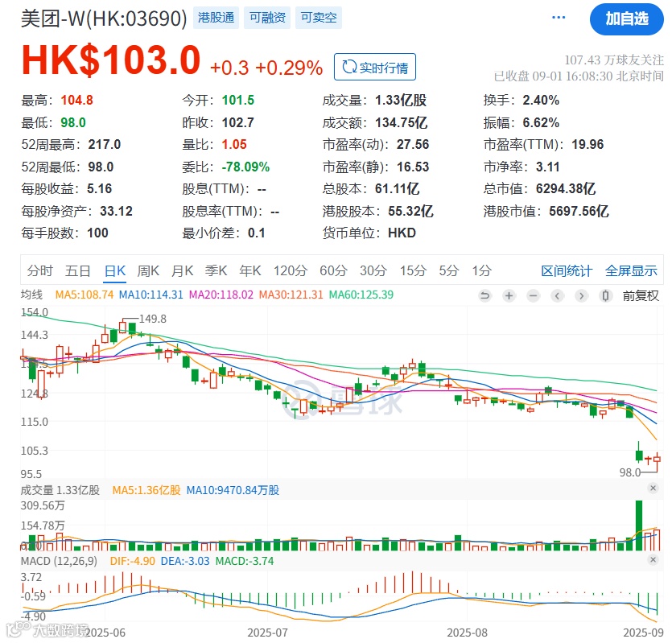Click the 可卖空 tag

click(319, 18)
